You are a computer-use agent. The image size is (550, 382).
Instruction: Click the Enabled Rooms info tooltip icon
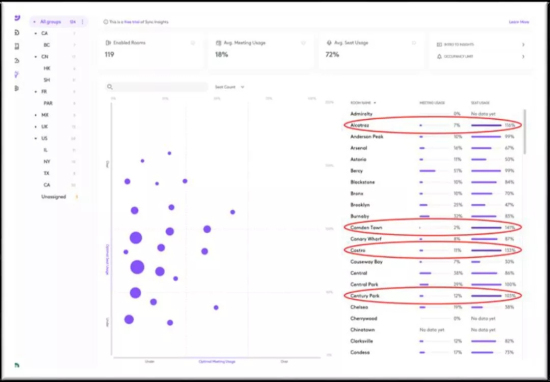(x=193, y=43)
